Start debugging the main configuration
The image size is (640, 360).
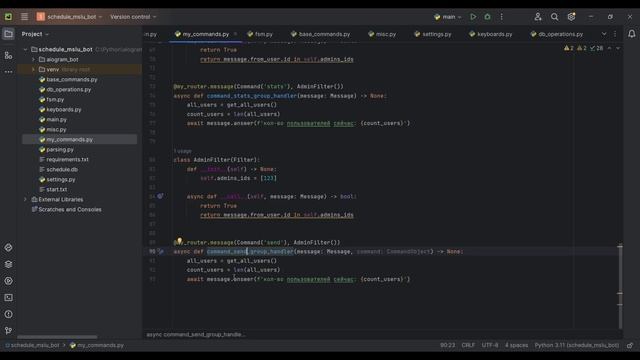pyautogui.click(x=487, y=17)
